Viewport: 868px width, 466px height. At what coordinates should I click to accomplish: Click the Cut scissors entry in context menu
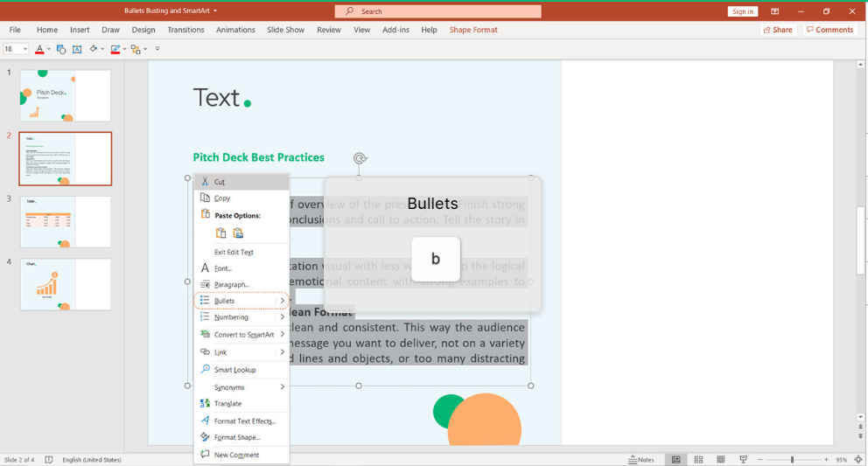pos(241,182)
